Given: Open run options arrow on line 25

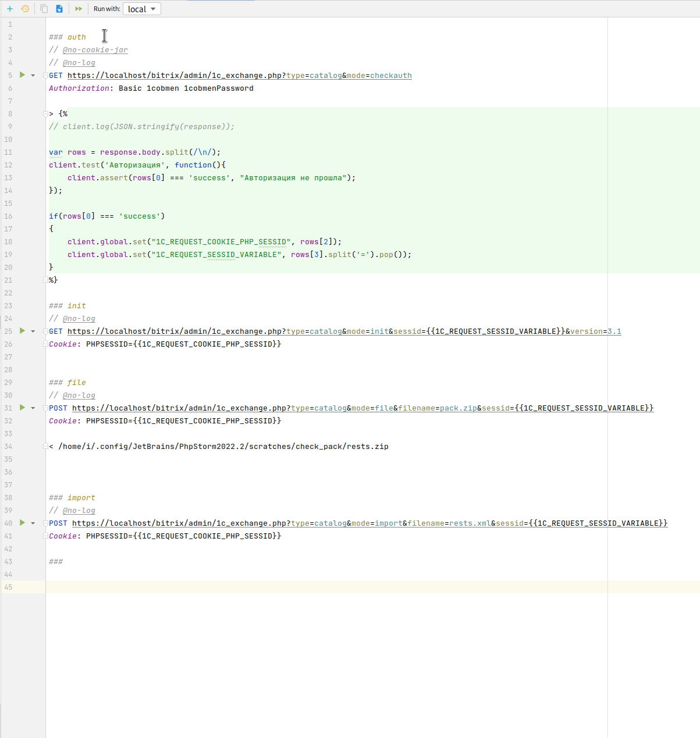Looking at the screenshot, I should [33, 331].
